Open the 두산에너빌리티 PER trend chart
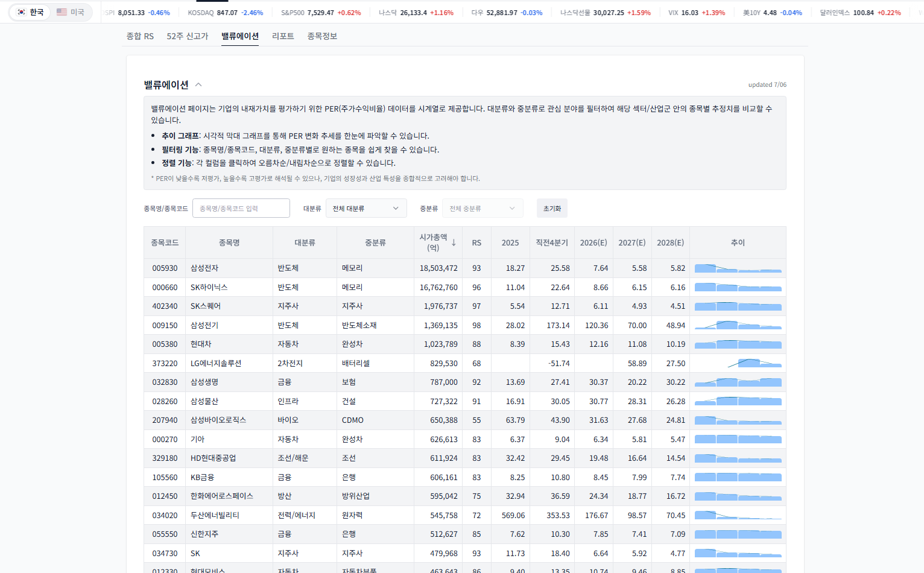The width and height of the screenshot is (924, 573). coord(738,515)
